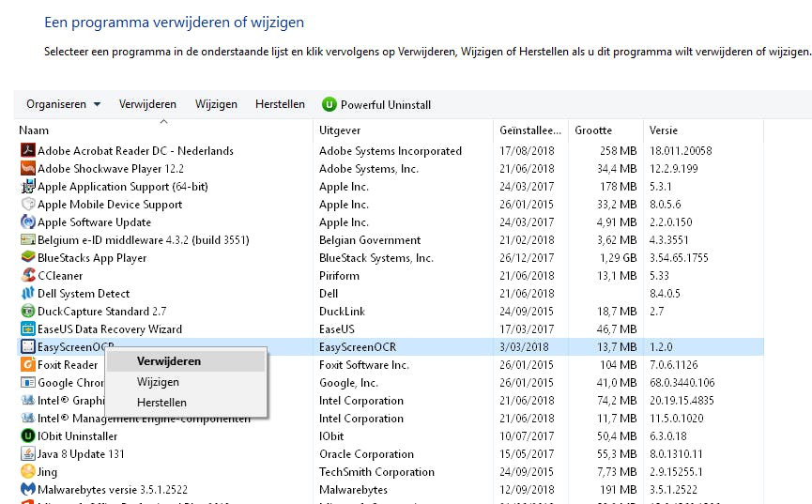
Task: Select the BlueStacks App Player name
Action: (92, 258)
